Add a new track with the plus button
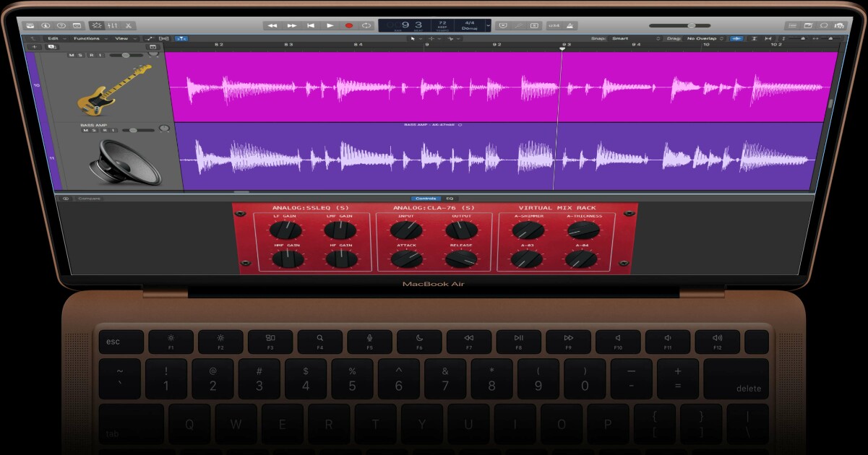This screenshot has width=868, height=455. 35,47
